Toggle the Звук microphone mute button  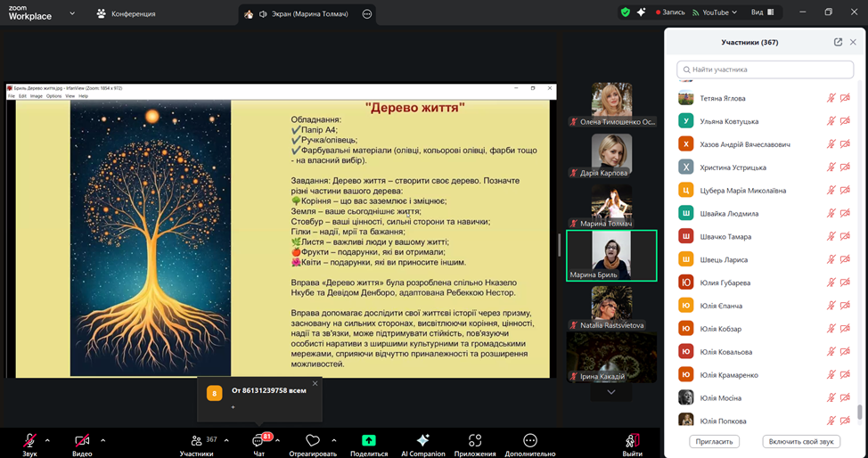pyautogui.click(x=29, y=440)
